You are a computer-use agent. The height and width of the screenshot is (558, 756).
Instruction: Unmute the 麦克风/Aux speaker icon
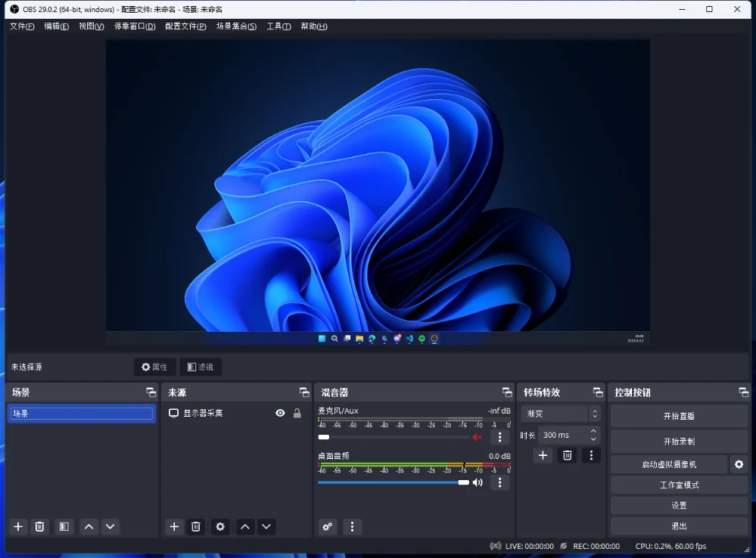point(478,437)
